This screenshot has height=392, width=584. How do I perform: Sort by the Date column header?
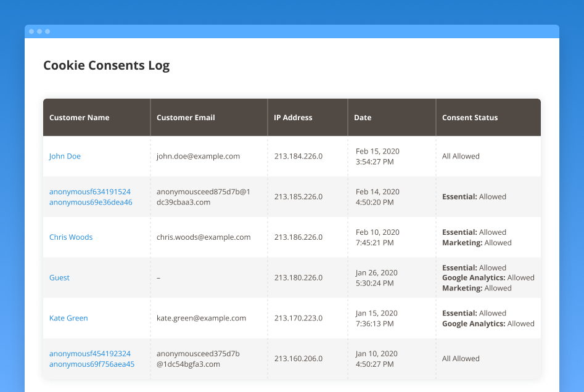363,117
